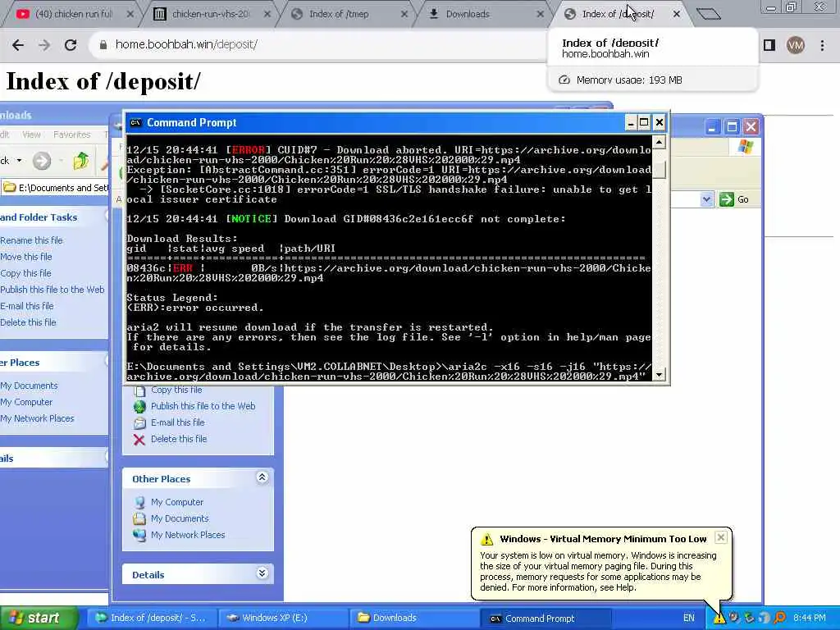840x630 pixels.
Task: Click the EN language indicator
Action: tap(689, 618)
